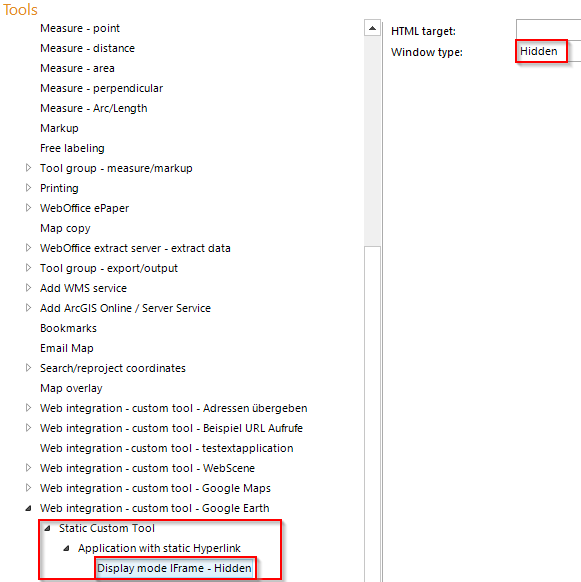Expand Add ArcGIS Online / Server Service
The image size is (581, 582).
[29, 308]
